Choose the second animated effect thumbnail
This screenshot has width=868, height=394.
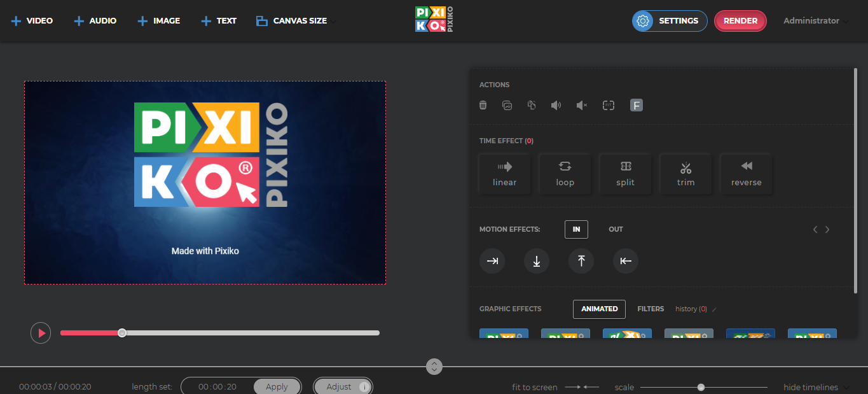coord(565,334)
